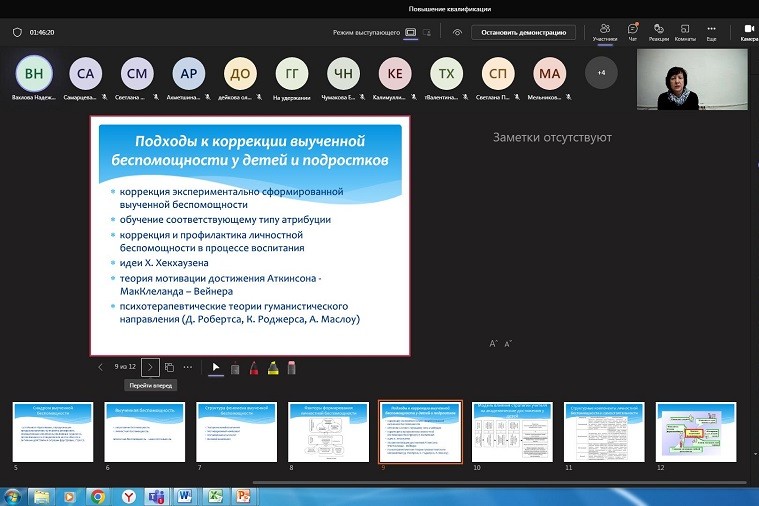759x506 pixels.
Task: Select the eraser tool
Action: (x=291, y=368)
